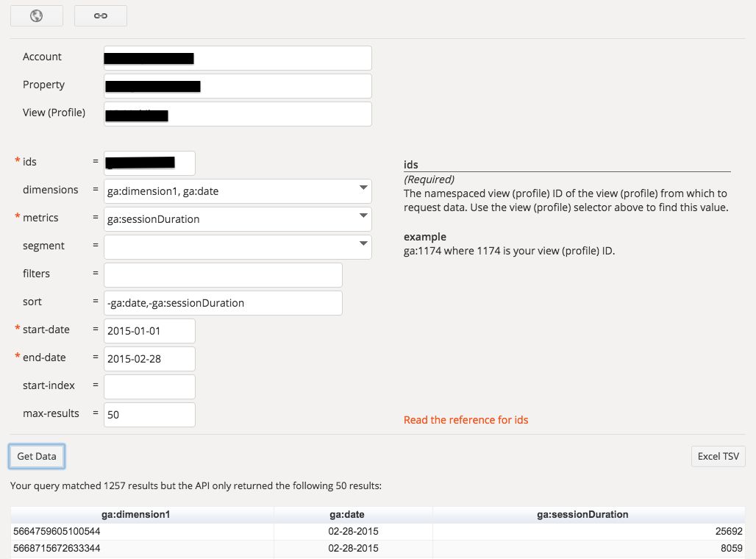Focus the filters input field
This screenshot has width=756, height=559.
(x=223, y=274)
